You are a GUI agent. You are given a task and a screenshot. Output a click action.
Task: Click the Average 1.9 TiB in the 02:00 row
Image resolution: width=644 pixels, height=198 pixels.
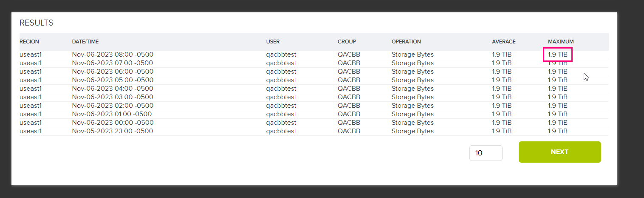click(502, 106)
